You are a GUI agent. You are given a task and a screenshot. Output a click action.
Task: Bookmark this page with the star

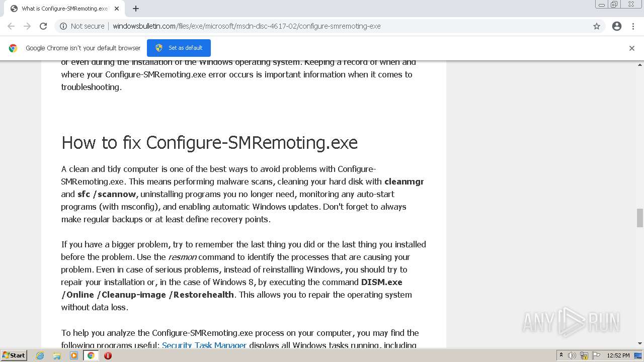click(x=597, y=26)
